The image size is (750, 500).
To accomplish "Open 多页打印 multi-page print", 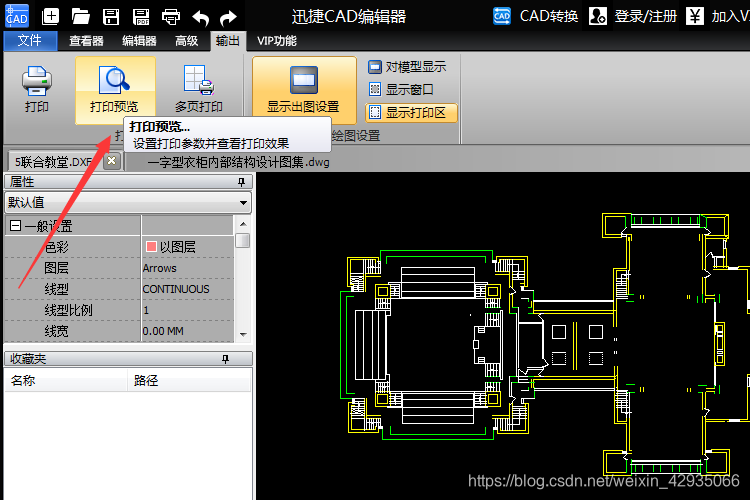I will click(x=199, y=89).
